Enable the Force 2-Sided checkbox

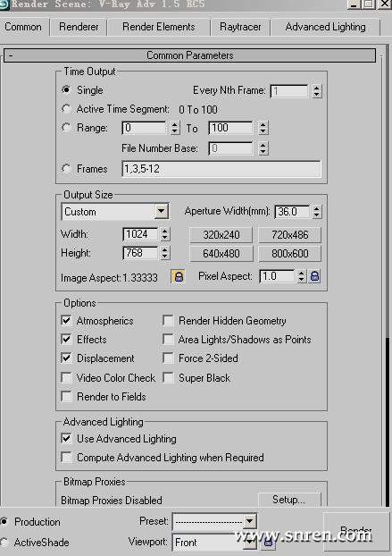click(168, 358)
